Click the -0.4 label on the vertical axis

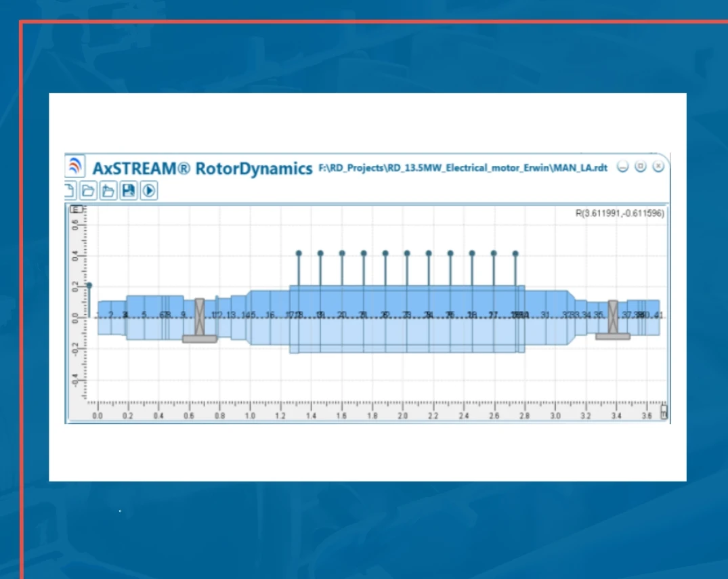pyautogui.click(x=75, y=380)
